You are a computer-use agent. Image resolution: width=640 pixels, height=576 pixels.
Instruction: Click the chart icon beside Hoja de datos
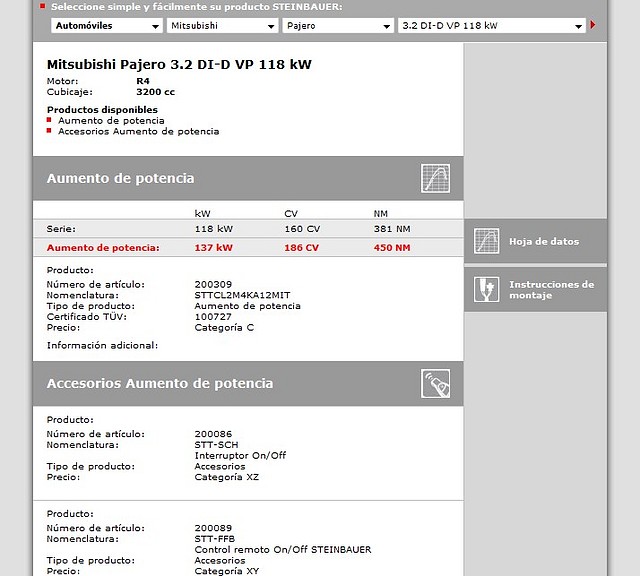487,241
